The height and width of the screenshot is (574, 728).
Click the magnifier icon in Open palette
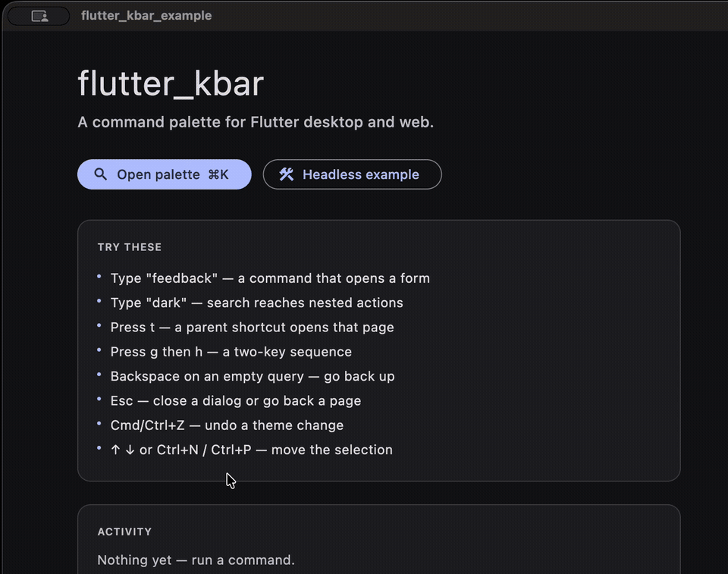click(x=100, y=174)
